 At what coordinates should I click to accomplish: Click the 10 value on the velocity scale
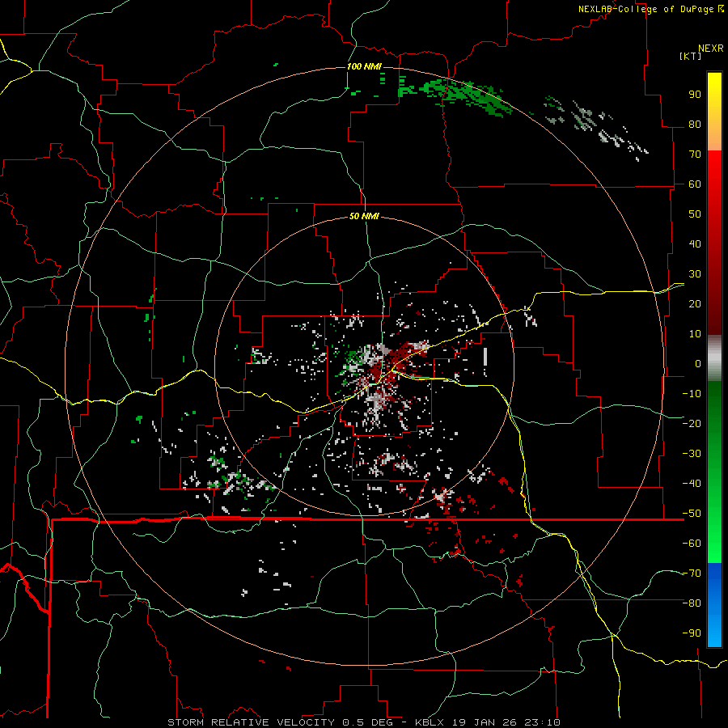tap(695, 334)
